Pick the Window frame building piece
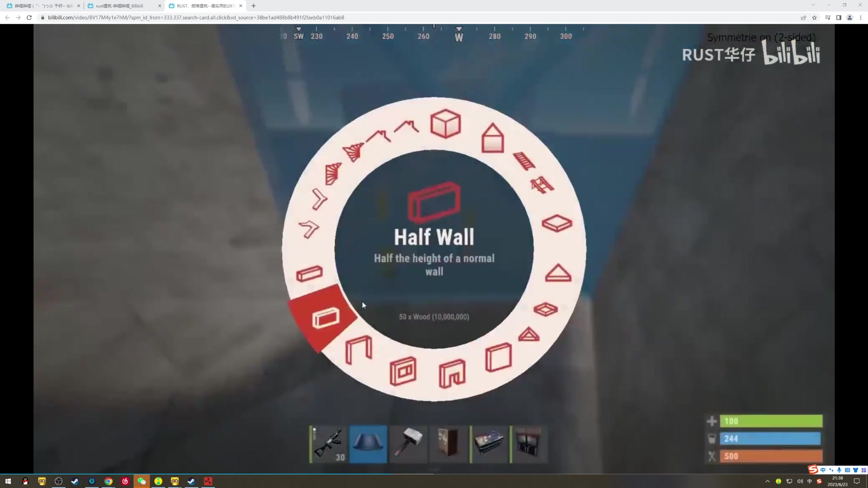 (x=403, y=371)
